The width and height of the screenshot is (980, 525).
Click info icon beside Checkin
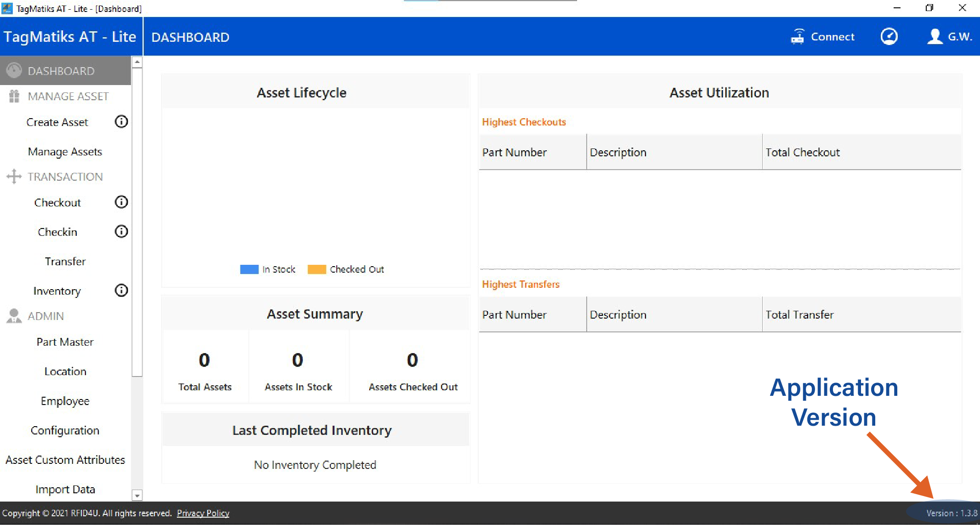[x=121, y=232]
